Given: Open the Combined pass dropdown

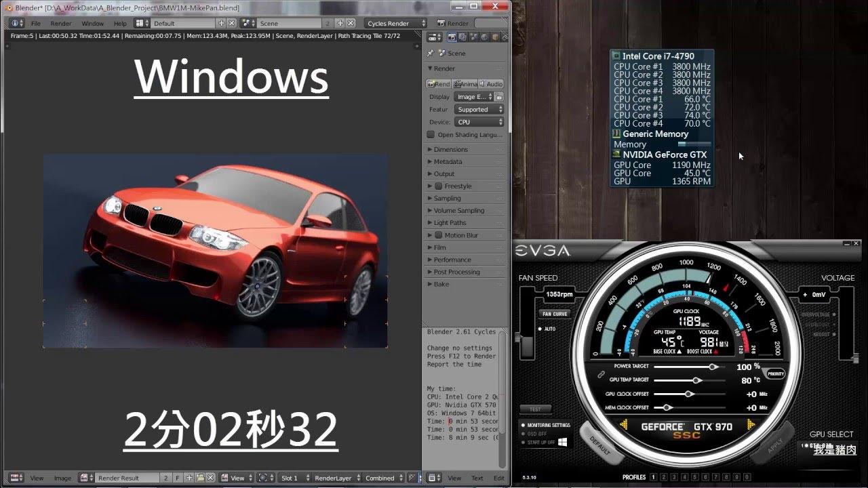Looking at the screenshot, I should (384, 478).
